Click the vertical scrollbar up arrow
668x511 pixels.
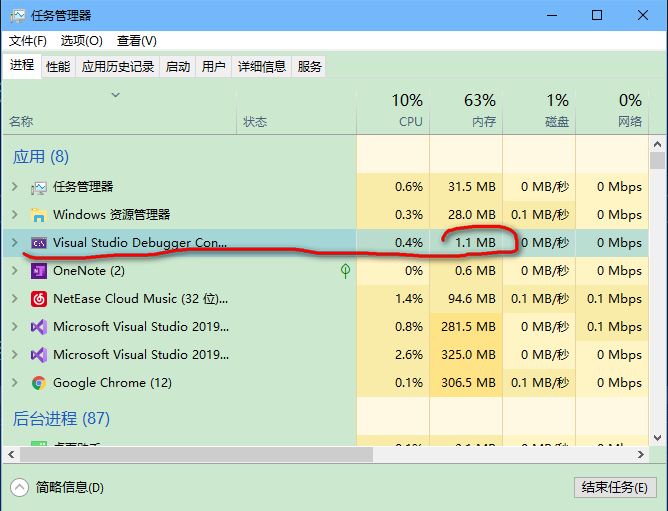click(657, 144)
